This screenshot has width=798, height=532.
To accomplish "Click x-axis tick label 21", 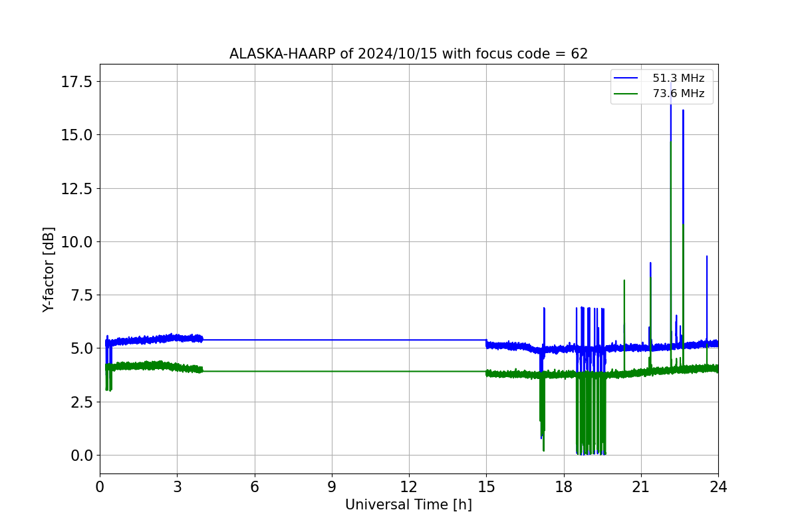I will click(640, 487).
